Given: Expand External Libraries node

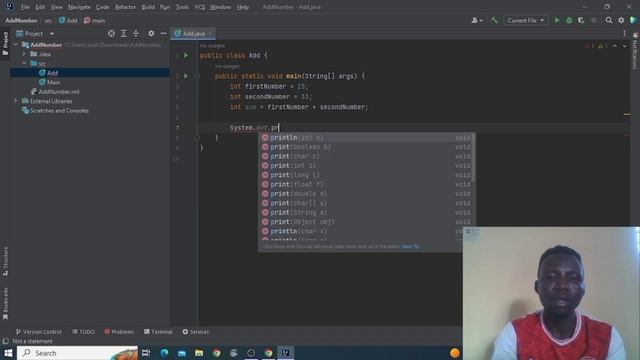Looking at the screenshot, I should (x=16, y=101).
